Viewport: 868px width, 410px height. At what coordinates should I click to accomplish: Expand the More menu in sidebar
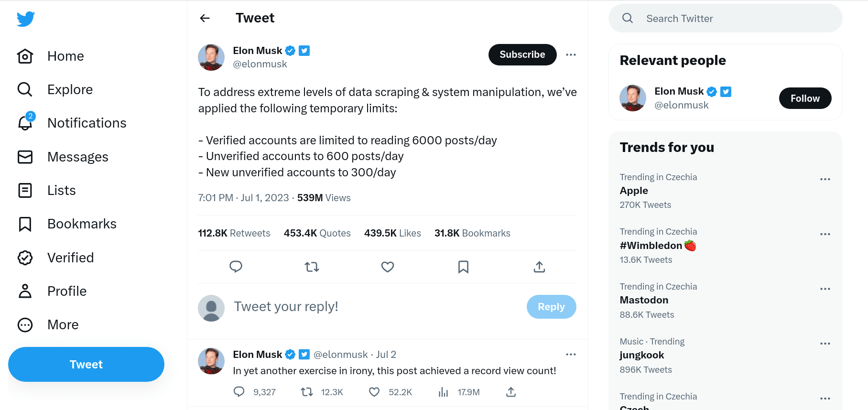[63, 324]
